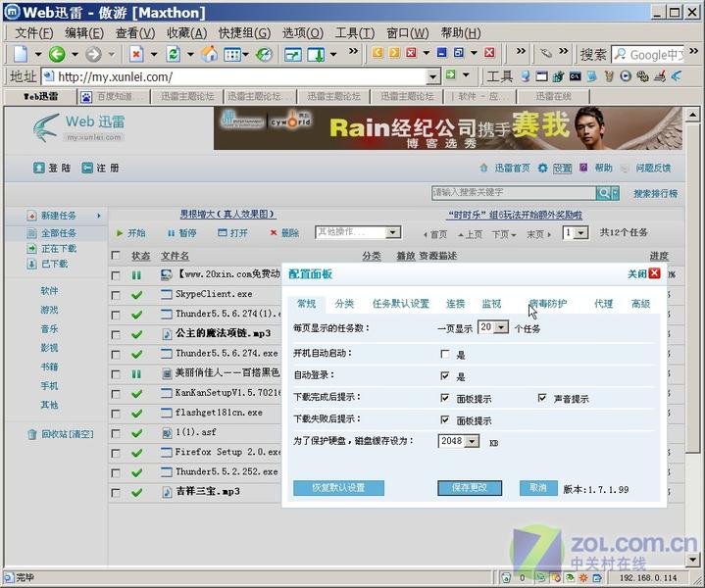Toggle the 声音提示 checkbox

[542, 398]
